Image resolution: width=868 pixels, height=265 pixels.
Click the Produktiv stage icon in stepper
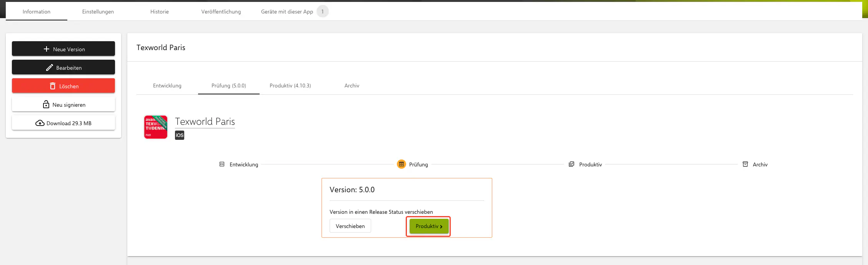571,164
